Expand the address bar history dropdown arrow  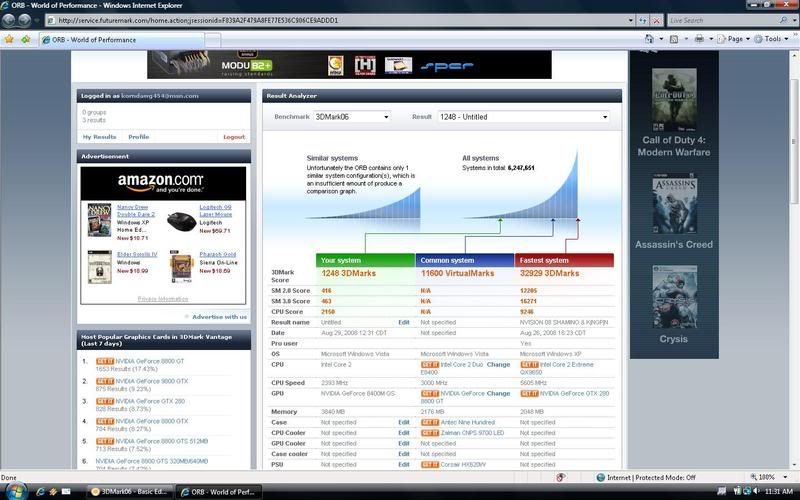tap(631, 20)
